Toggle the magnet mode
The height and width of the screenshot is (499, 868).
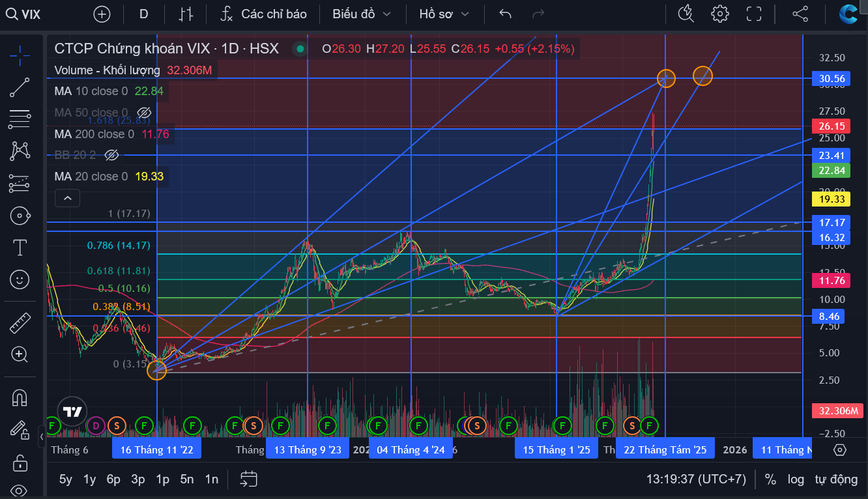(20, 397)
